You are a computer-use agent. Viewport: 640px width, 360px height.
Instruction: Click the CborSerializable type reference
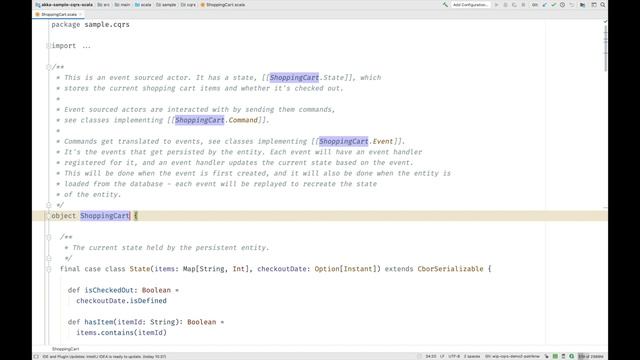coord(450,269)
